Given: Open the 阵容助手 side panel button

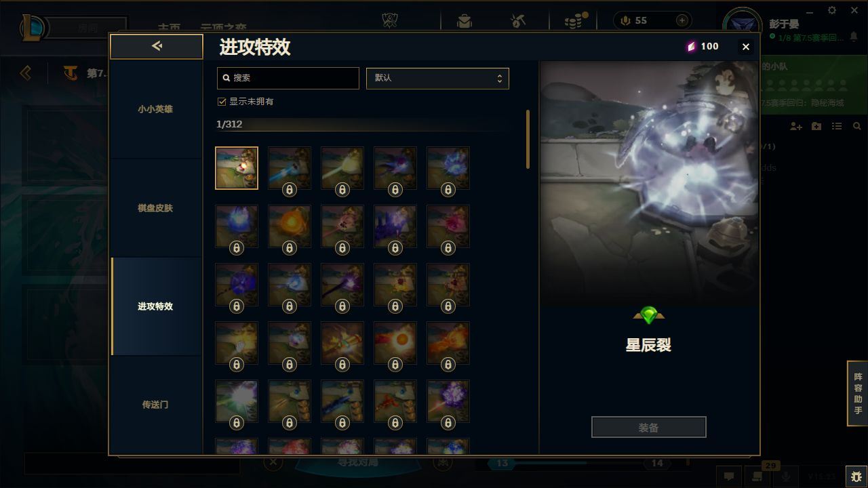Looking at the screenshot, I should pos(858,394).
